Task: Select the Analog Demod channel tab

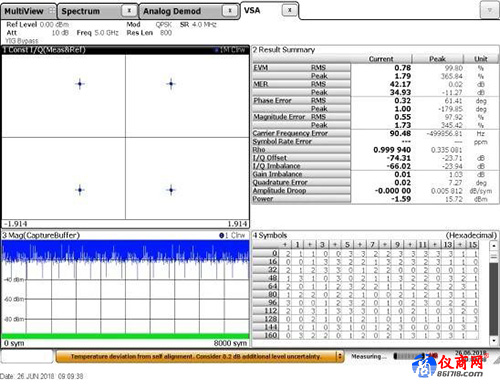Action: coord(172,11)
